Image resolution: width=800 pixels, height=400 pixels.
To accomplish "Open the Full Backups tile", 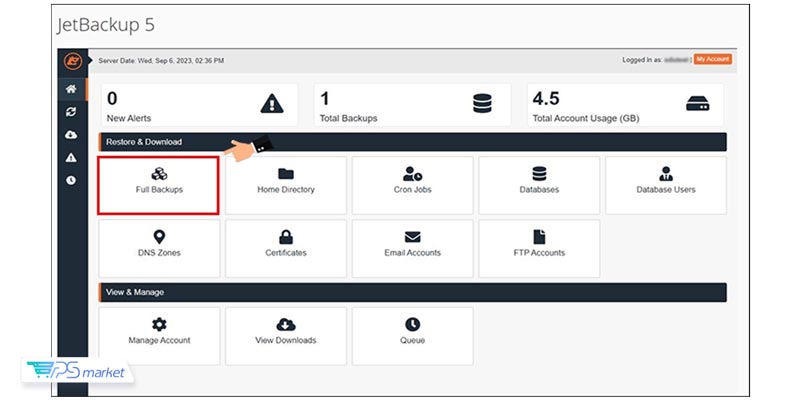I will click(x=159, y=185).
